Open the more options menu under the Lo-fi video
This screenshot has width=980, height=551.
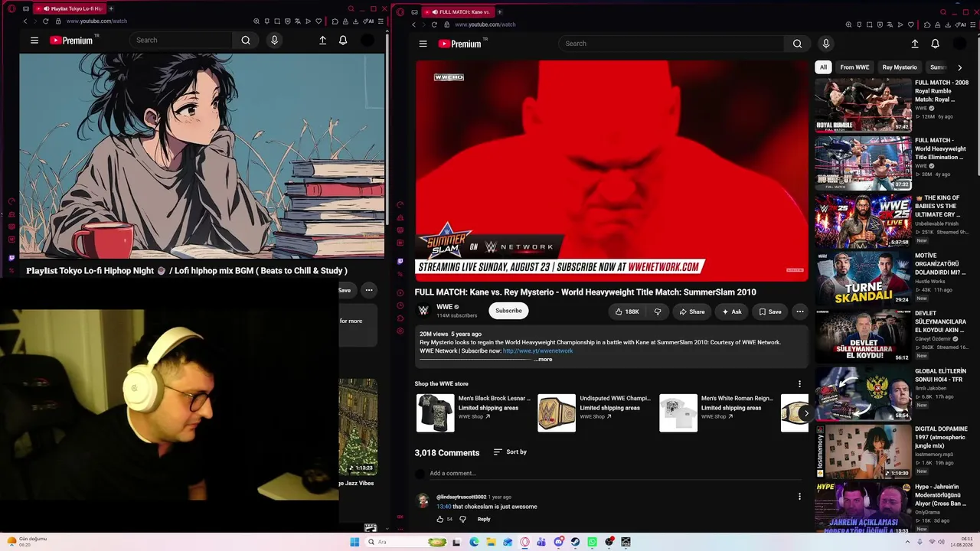(x=368, y=290)
